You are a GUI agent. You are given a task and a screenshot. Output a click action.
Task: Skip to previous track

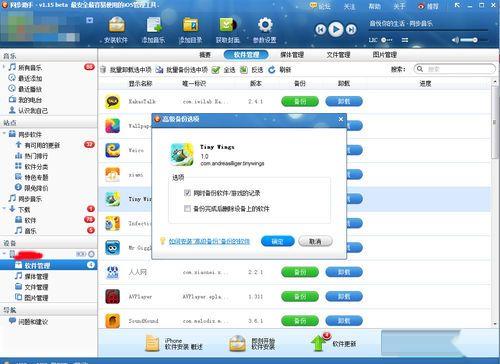(x=321, y=30)
